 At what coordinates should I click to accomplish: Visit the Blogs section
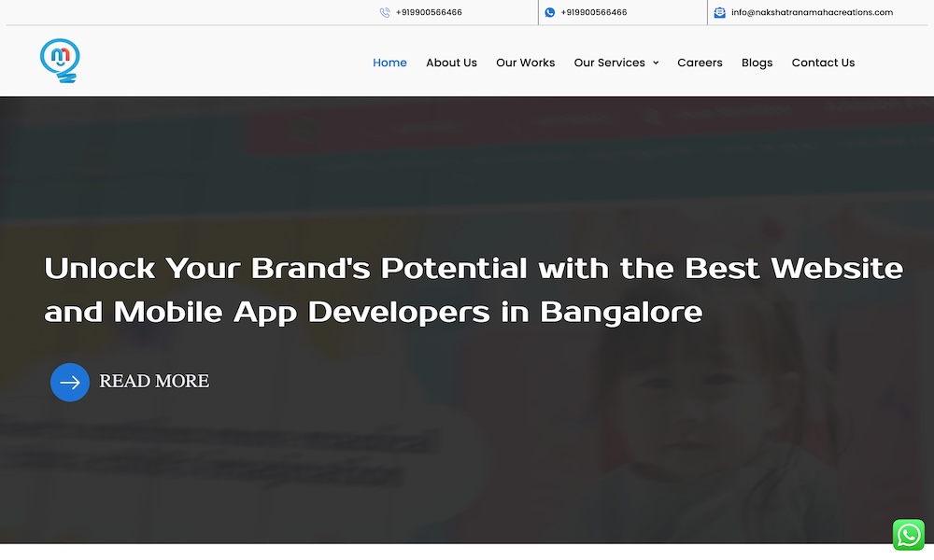[757, 63]
